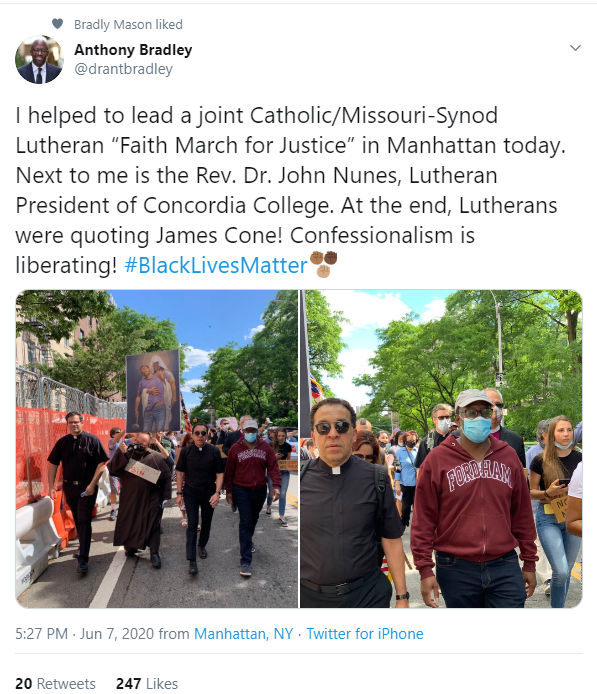Click the Twitter for iPhone source link
The width and height of the screenshot is (597, 694).
pyautogui.click(x=365, y=634)
